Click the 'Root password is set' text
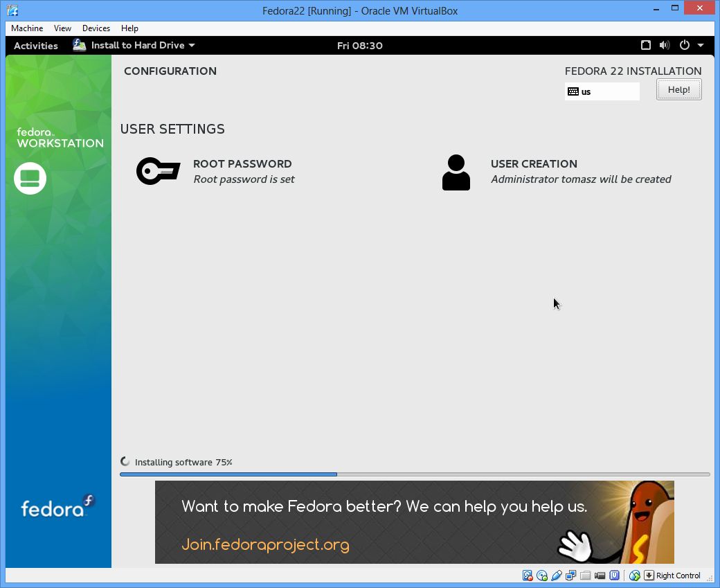The image size is (720, 588). pyautogui.click(x=244, y=179)
